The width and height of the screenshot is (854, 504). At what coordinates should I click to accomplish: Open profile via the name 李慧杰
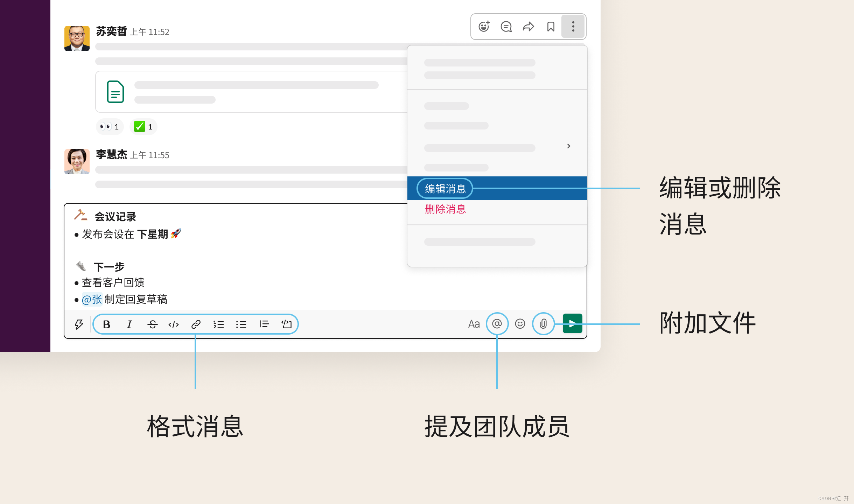click(x=112, y=154)
